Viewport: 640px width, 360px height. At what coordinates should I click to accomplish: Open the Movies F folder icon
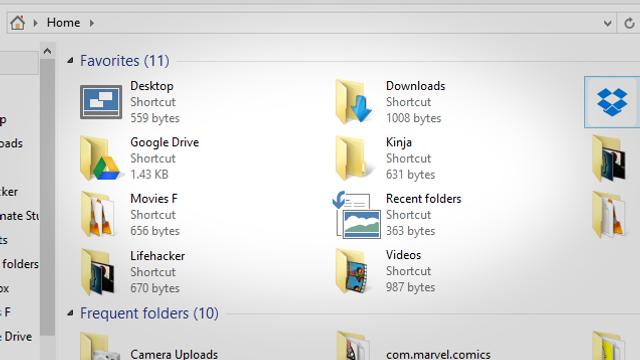tap(97, 215)
